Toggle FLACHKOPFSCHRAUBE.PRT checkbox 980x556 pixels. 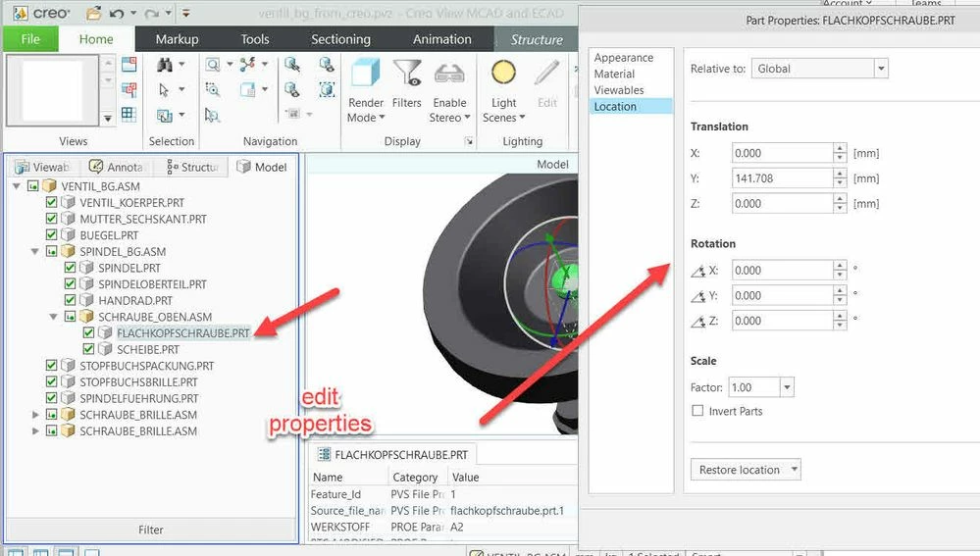(88, 332)
